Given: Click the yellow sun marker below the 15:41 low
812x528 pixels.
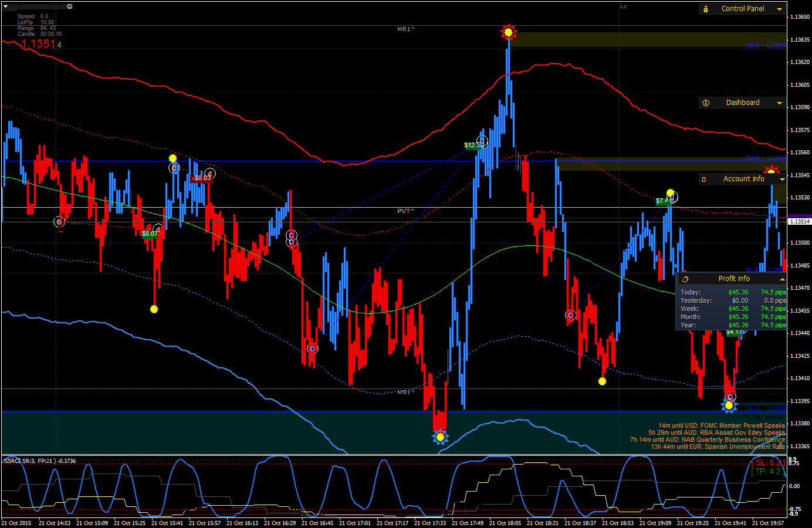Looking at the screenshot, I should pos(154,309).
